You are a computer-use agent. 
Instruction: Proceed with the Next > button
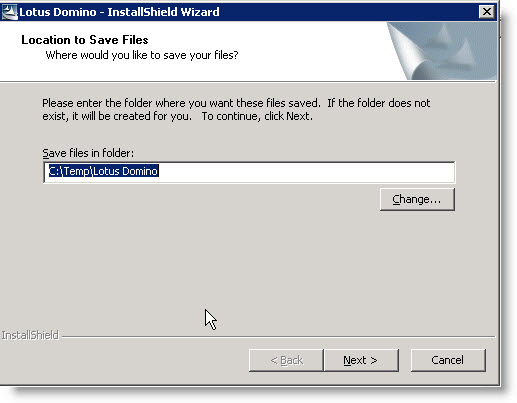(x=361, y=360)
